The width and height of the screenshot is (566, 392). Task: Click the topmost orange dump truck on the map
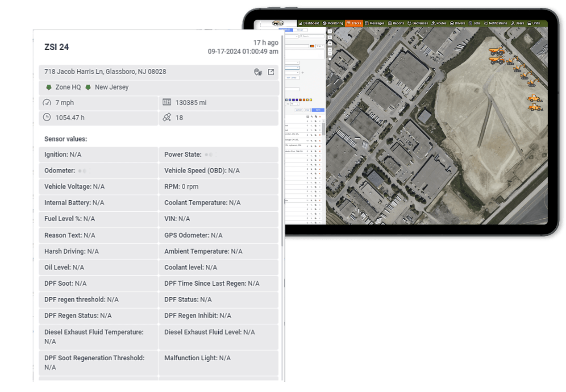[x=496, y=51]
